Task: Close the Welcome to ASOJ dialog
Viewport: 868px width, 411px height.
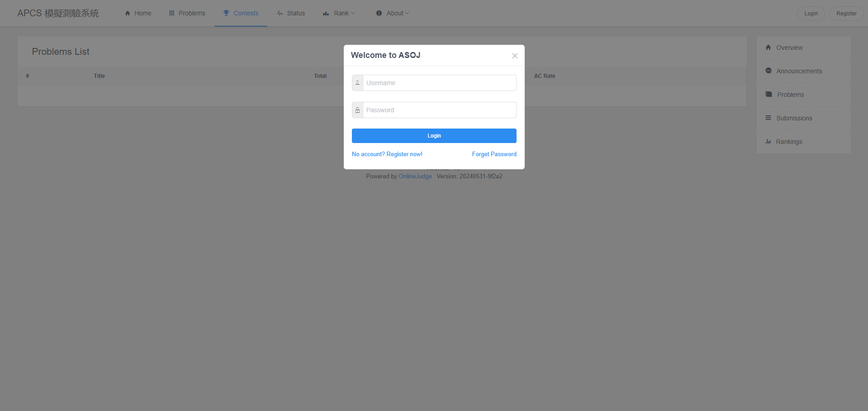Action: click(515, 56)
